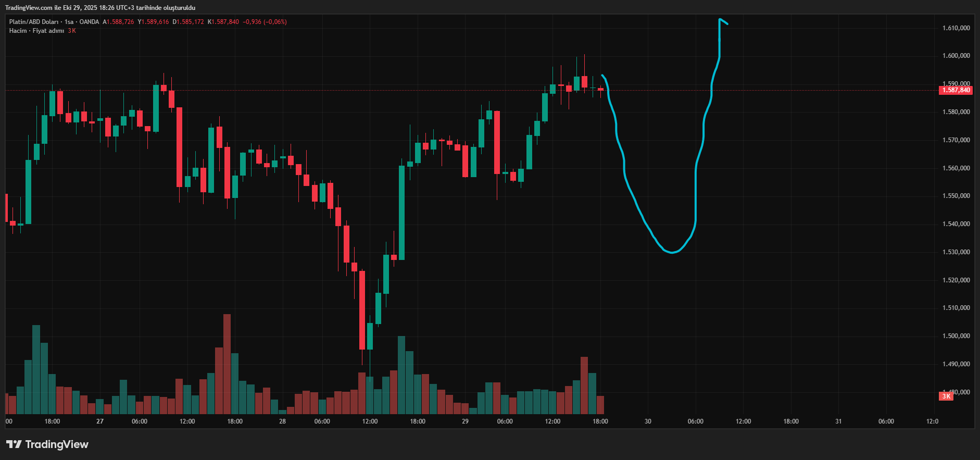Viewport: 980px width, 460px height.
Task: Click the day 27 label on the time axis
Action: [x=100, y=421]
